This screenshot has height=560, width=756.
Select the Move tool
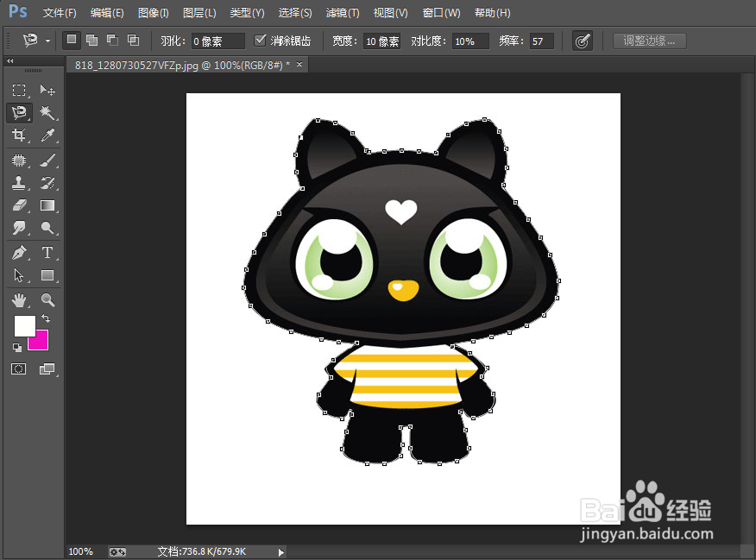[x=47, y=90]
